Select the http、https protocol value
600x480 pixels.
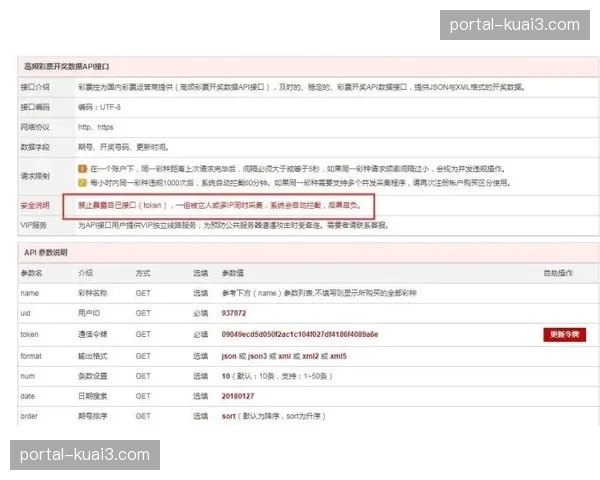point(96,127)
